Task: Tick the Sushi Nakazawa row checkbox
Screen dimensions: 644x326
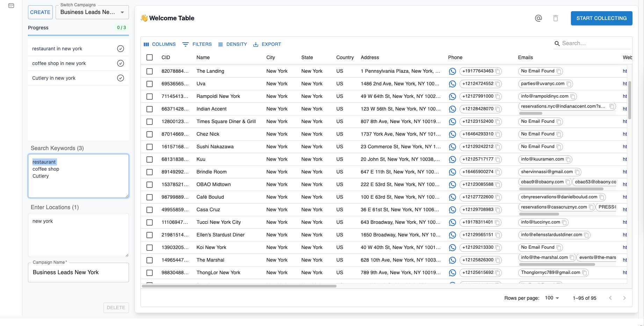Action: [150, 147]
